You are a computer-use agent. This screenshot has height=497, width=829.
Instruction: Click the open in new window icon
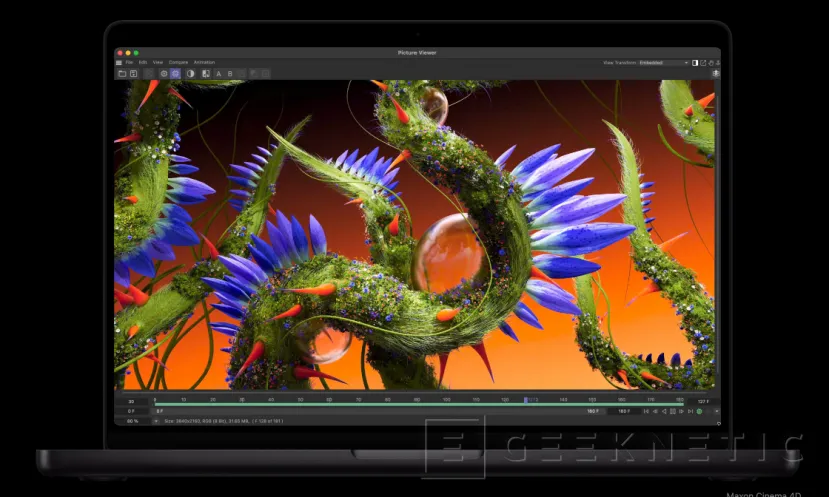point(703,62)
